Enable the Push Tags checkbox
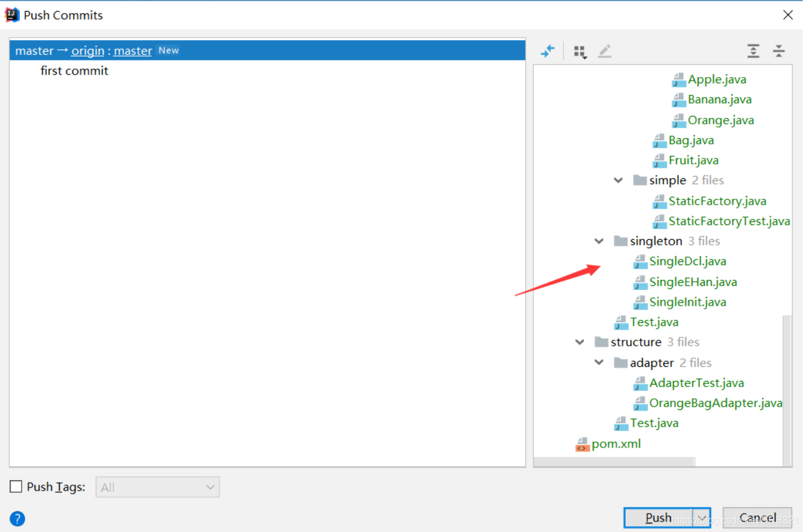 point(16,487)
